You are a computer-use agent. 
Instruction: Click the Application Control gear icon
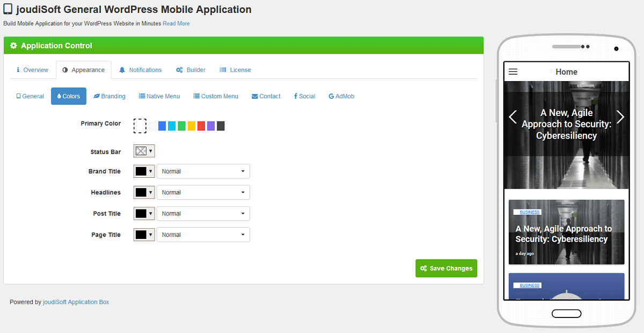pyautogui.click(x=13, y=46)
